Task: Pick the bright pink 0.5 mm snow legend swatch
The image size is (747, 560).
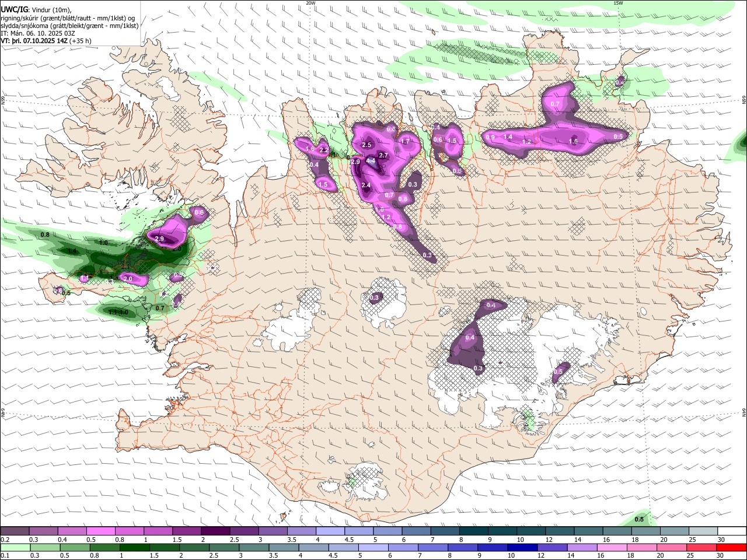Action: [100, 531]
